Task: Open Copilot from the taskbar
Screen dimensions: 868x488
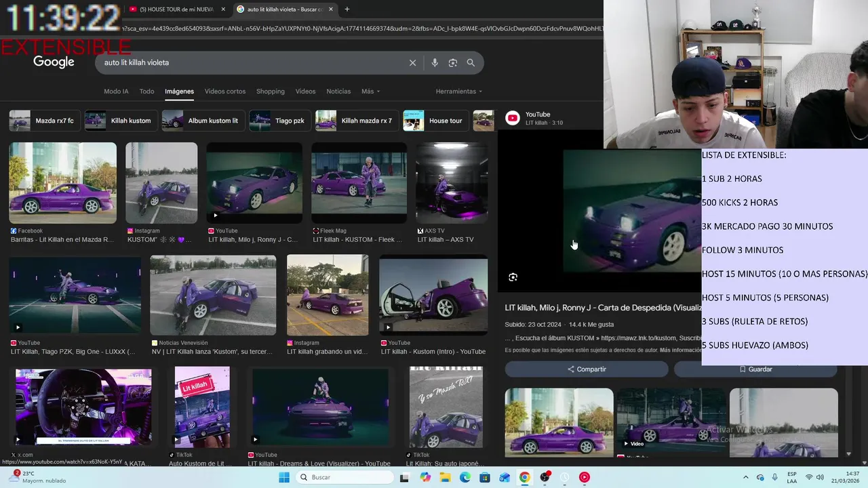Action: tap(425, 477)
